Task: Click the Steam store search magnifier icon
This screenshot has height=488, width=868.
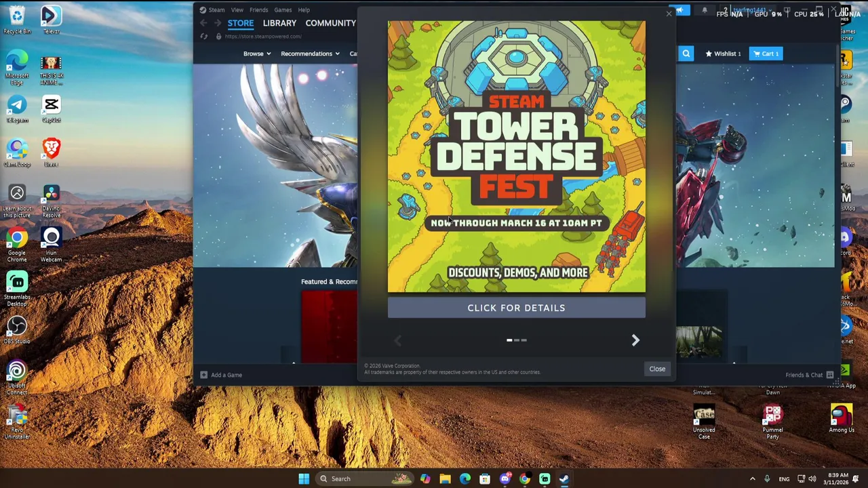Action: tap(686, 54)
